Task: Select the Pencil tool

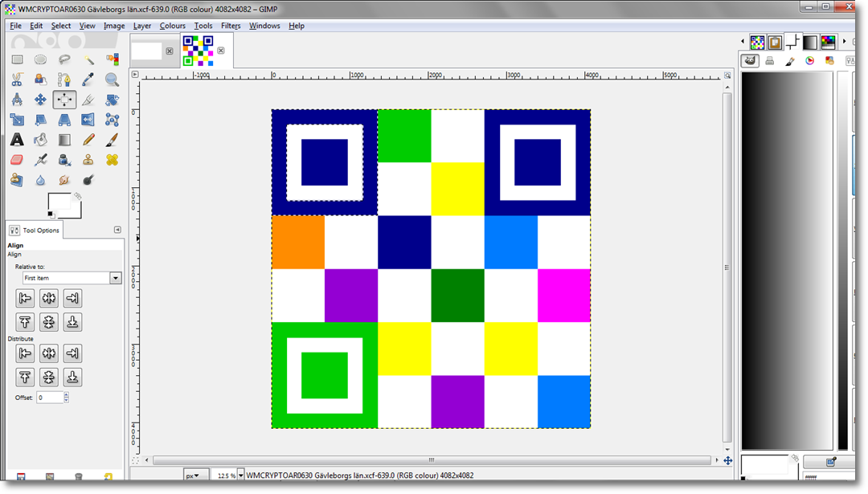Action: (88, 140)
